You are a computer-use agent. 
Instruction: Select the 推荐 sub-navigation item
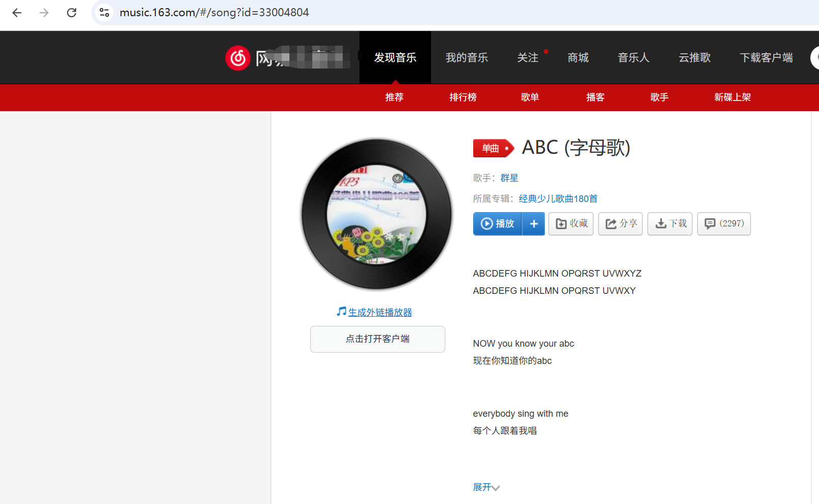[394, 97]
